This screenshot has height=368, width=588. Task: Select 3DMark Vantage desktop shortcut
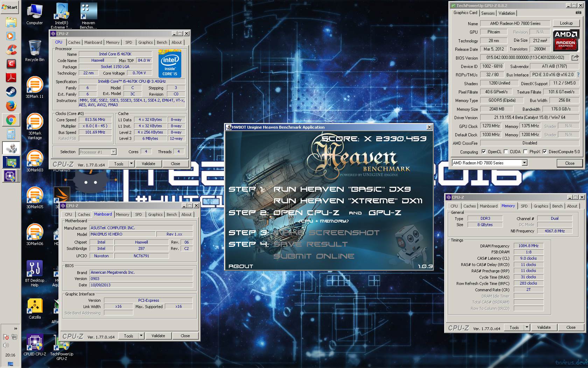coord(35,126)
